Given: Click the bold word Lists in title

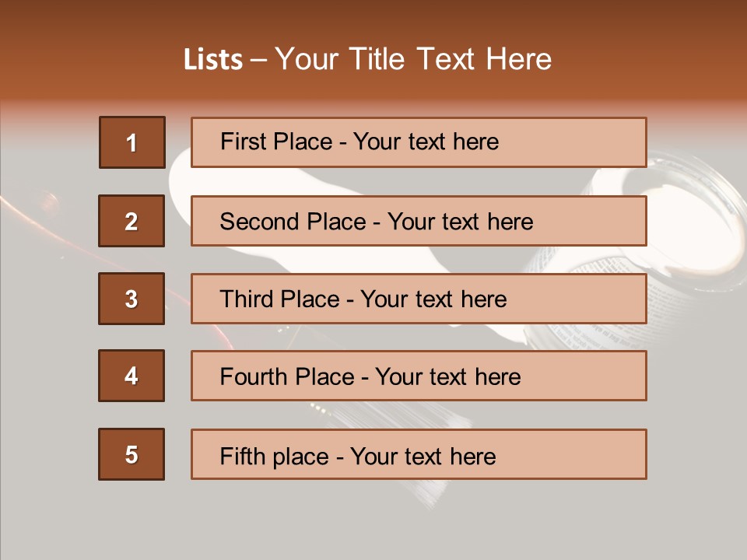Looking at the screenshot, I should click(213, 60).
